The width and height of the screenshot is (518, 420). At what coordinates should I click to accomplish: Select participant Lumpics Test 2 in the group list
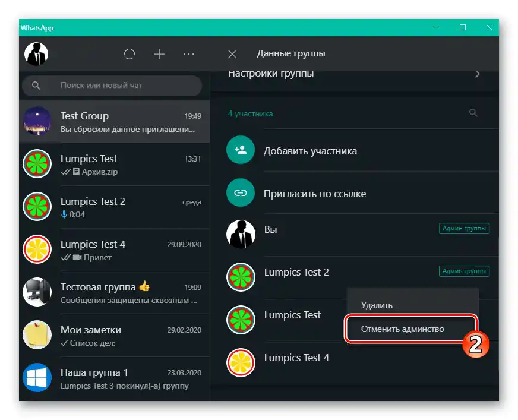point(355,277)
